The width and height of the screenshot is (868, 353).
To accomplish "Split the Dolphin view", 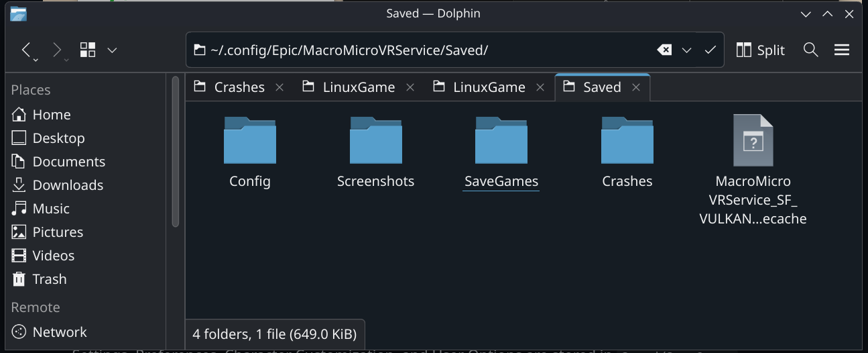I will pos(761,50).
